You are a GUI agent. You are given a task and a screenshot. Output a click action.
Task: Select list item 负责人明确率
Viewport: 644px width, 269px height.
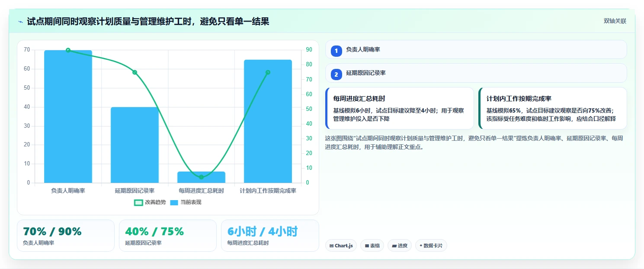(476, 49)
